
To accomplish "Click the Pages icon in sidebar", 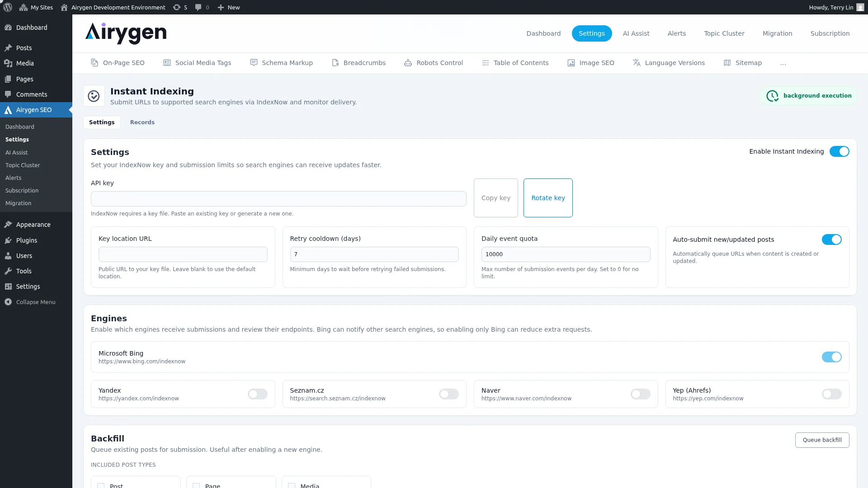I will (x=8, y=79).
